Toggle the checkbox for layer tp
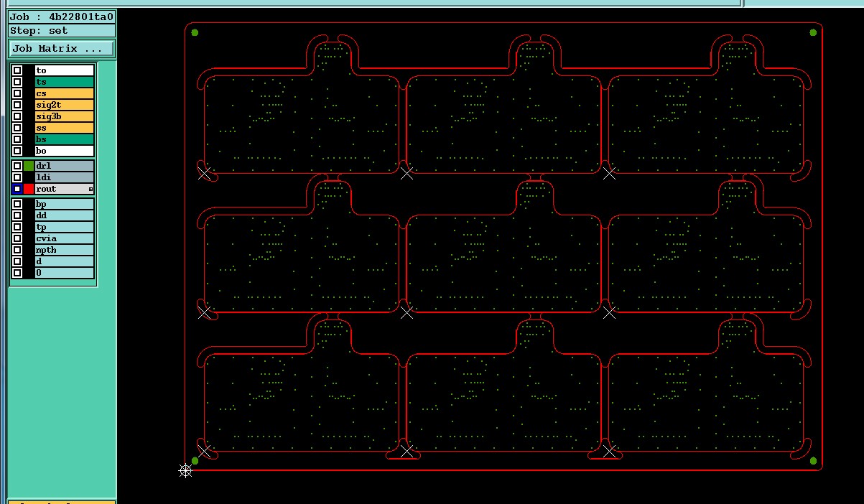 point(17,227)
